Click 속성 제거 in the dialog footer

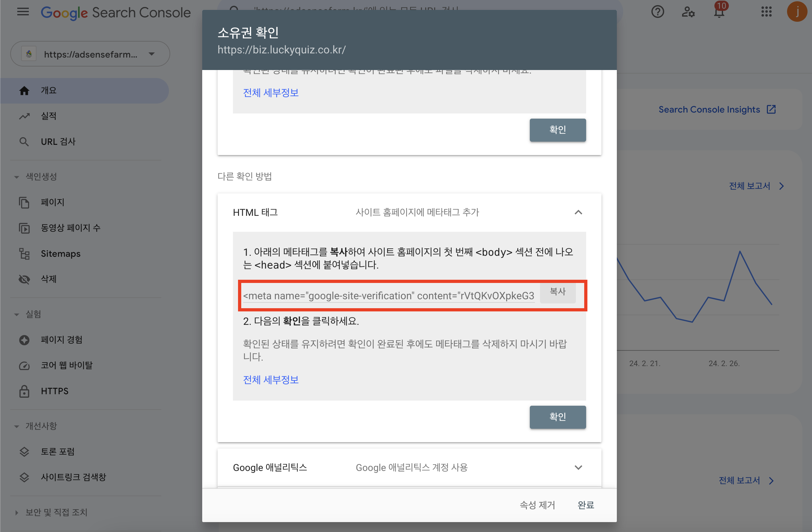pos(537,505)
